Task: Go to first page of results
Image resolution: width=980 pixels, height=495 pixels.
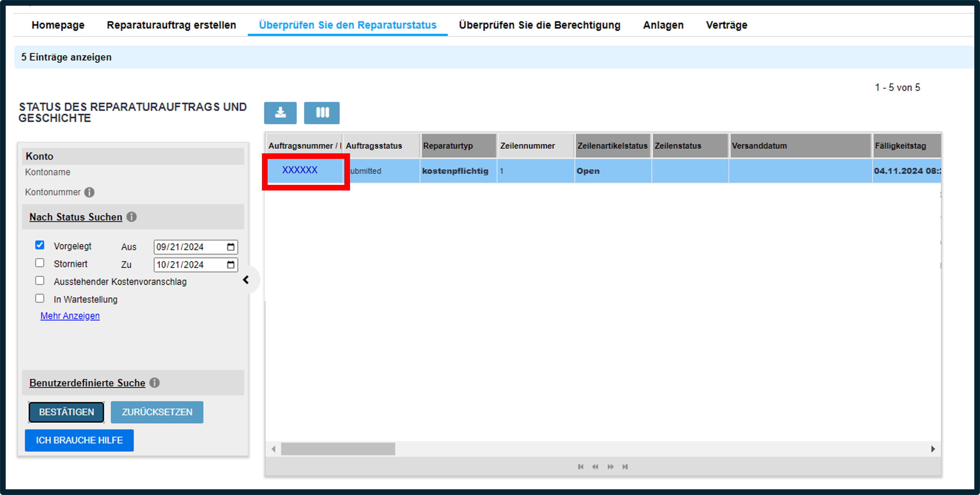Action: 580,467
